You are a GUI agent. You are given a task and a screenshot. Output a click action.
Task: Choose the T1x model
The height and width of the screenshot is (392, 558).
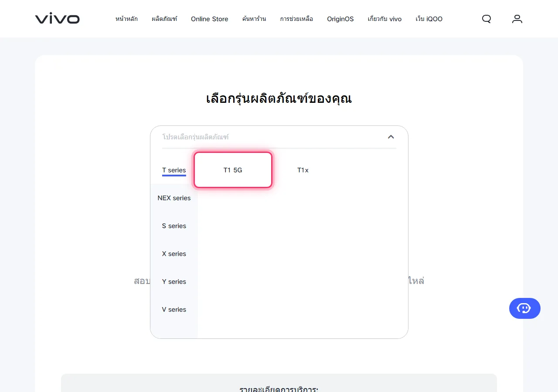[303, 170]
